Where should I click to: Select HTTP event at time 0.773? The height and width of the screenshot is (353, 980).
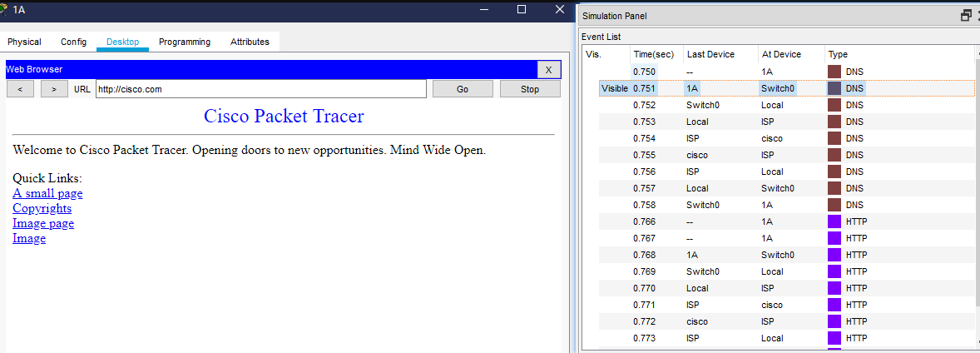pos(786,338)
